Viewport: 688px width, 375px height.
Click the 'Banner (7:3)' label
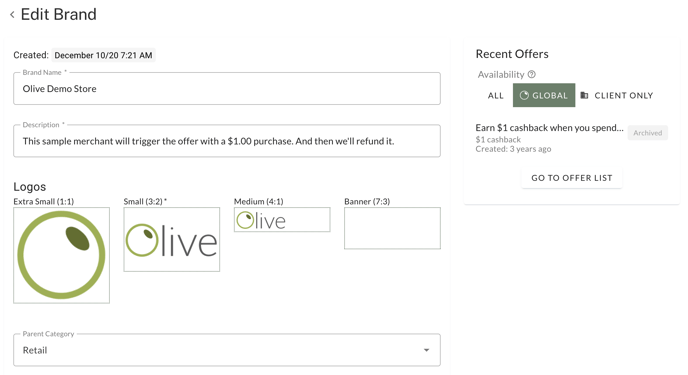(x=367, y=201)
